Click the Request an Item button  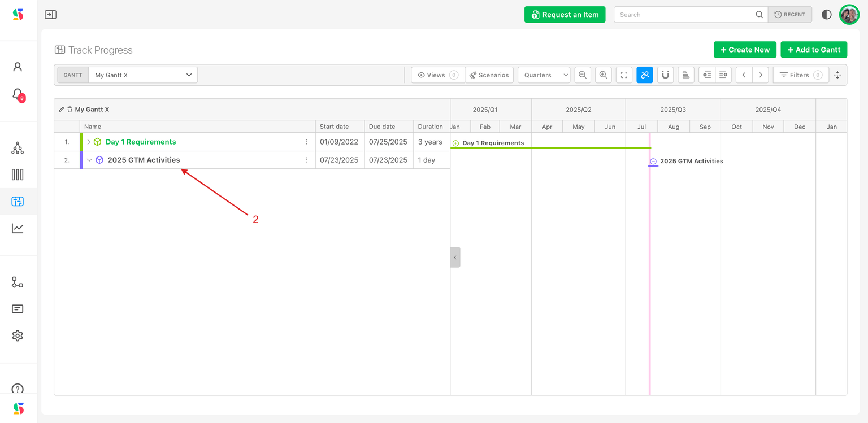tap(565, 15)
